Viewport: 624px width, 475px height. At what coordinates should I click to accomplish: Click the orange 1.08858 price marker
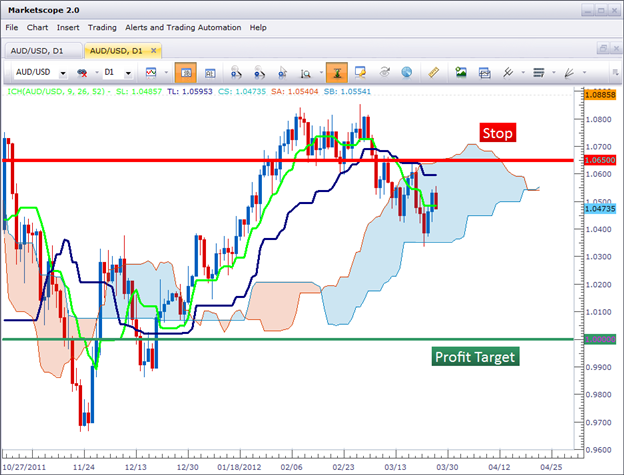600,95
